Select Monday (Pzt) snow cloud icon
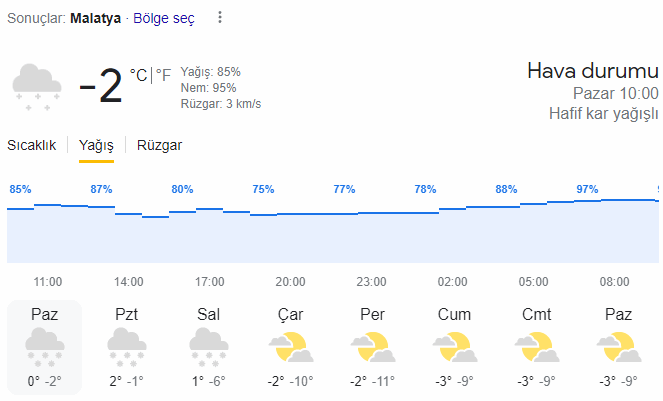 [126, 347]
